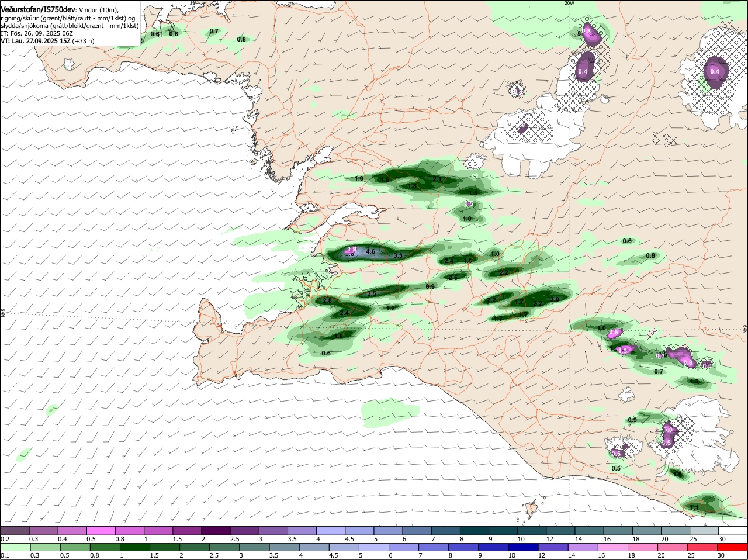Click the '0.2' label on the snow legend
748x560 pixels.
pyautogui.click(x=5, y=538)
